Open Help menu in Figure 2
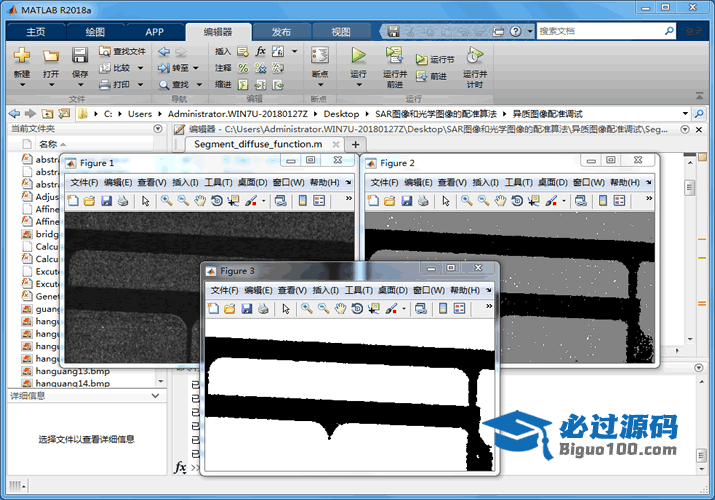 [x=625, y=183]
